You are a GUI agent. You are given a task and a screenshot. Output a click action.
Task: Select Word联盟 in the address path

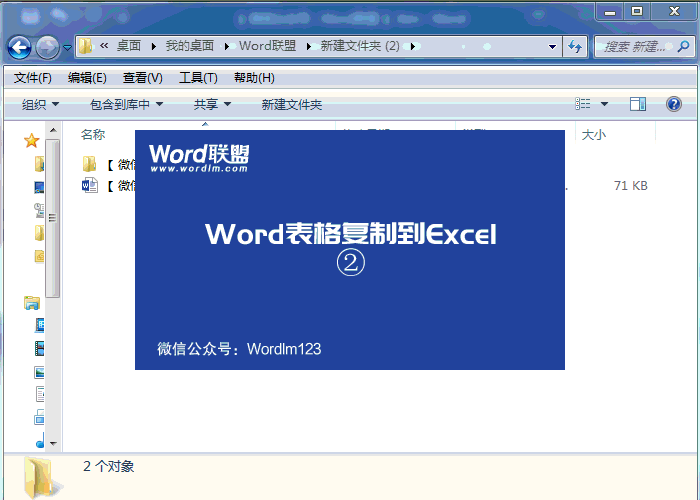[x=267, y=46]
